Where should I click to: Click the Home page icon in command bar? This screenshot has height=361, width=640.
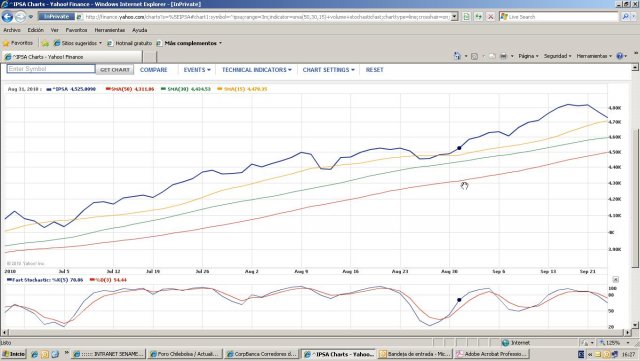(457, 56)
